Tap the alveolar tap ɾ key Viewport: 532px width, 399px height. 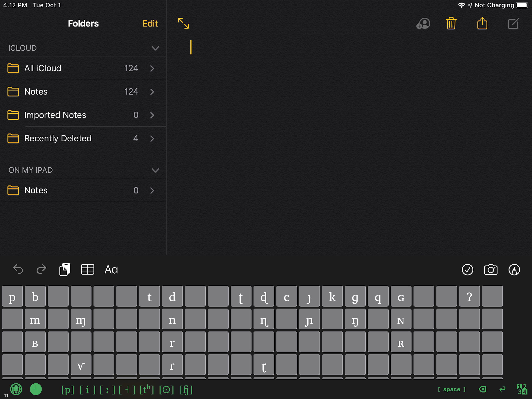point(172,365)
